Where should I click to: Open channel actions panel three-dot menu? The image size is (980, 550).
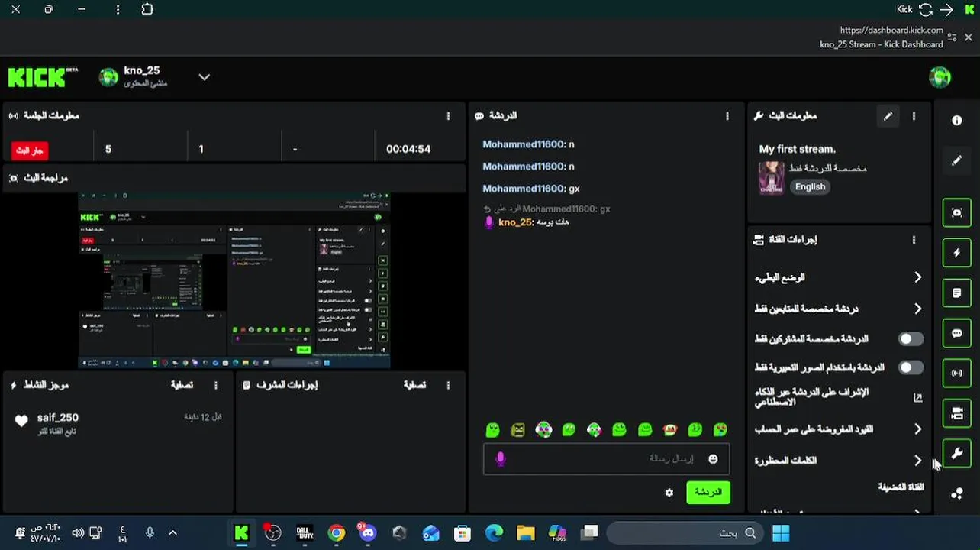(x=914, y=240)
